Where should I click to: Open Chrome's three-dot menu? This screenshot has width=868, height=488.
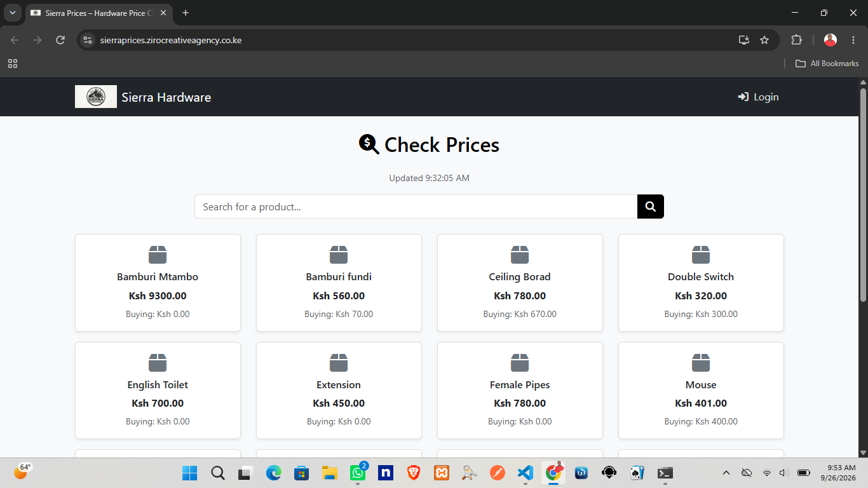coord(853,40)
